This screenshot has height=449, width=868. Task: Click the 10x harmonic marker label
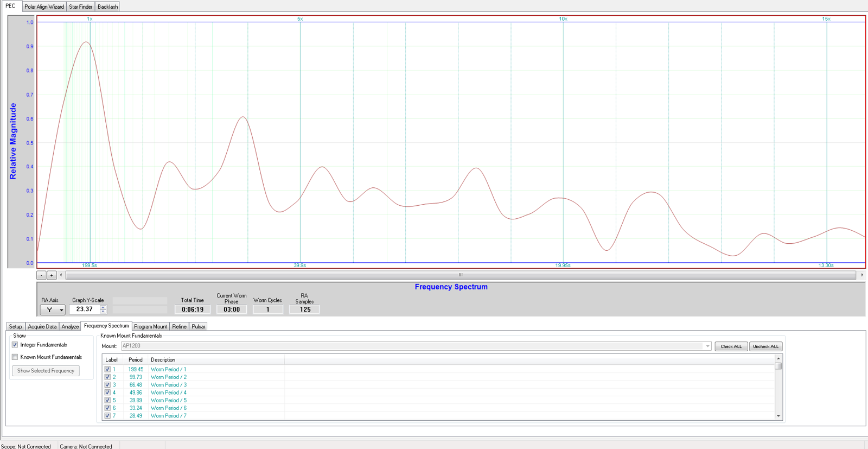tap(563, 19)
